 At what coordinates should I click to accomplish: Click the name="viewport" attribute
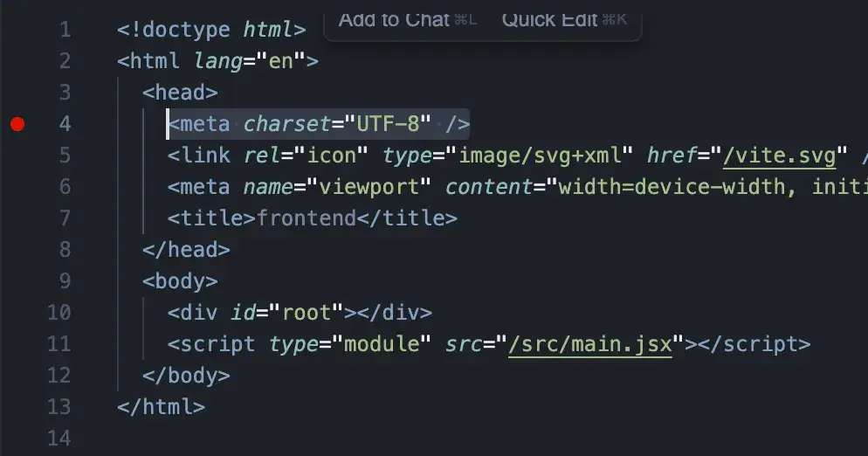[337, 187]
